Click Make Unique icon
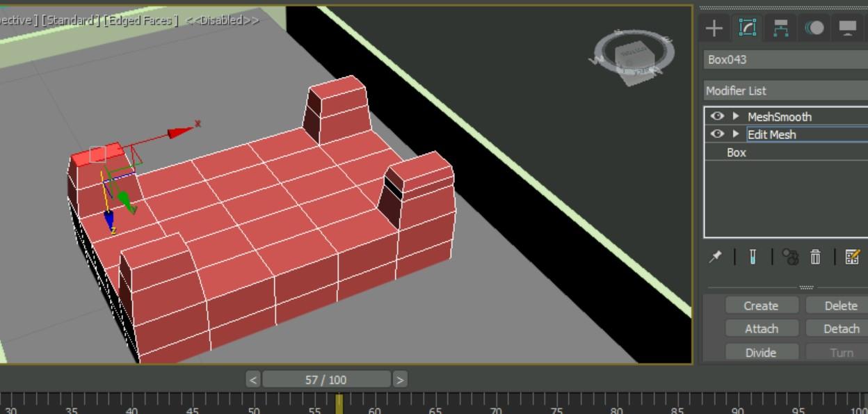The height and width of the screenshot is (414, 868). [x=790, y=257]
